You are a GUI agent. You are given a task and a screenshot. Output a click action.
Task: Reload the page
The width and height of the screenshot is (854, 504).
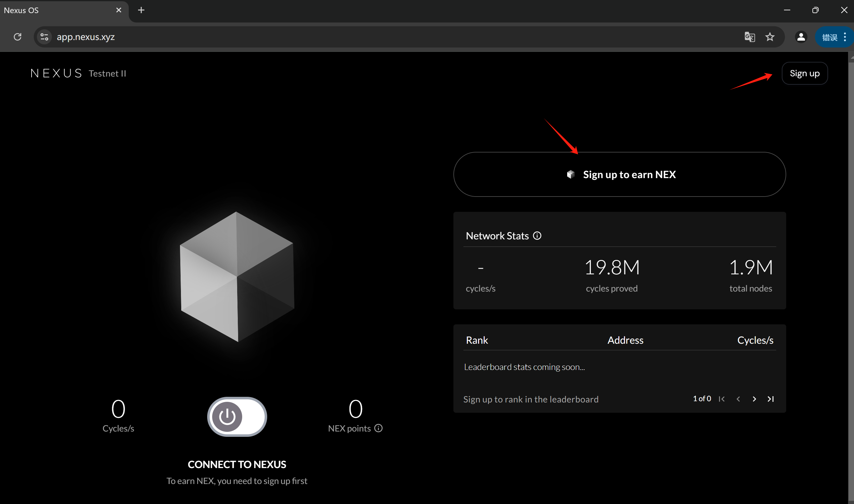point(18,37)
